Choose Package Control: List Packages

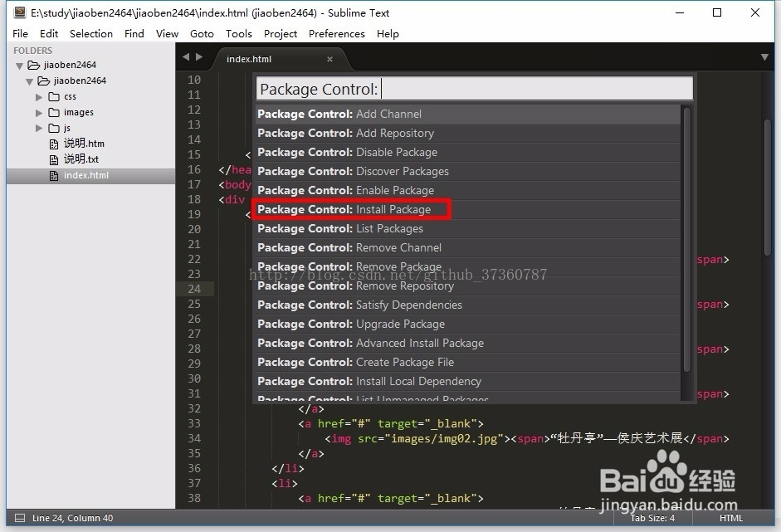pos(468,228)
